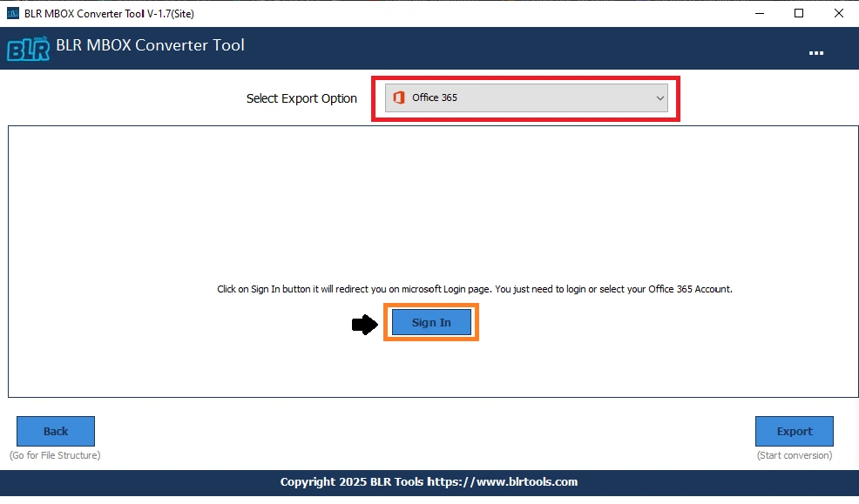
Task: Maximize the BLR MBOX Converter window
Action: coord(798,13)
